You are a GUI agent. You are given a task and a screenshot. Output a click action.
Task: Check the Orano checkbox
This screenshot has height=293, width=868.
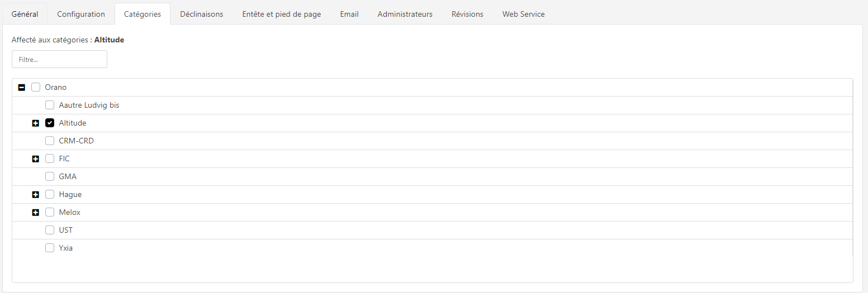pyautogui.click(x=36, y=87)
